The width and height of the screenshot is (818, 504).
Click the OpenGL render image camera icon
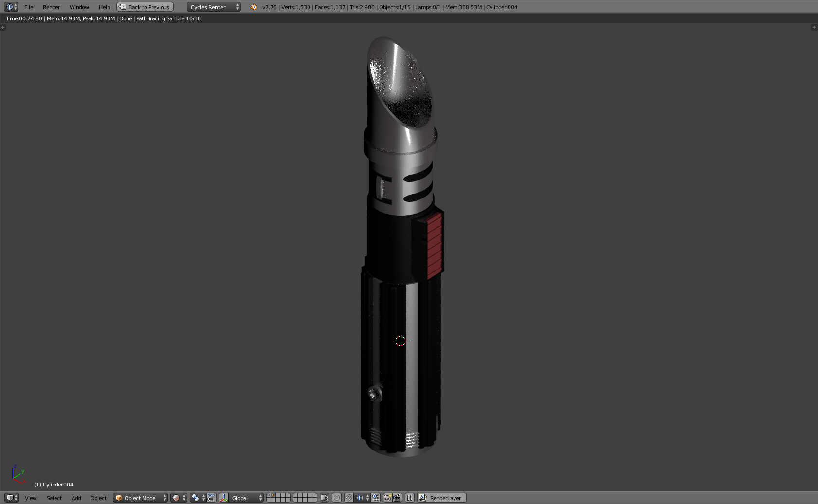387,498
